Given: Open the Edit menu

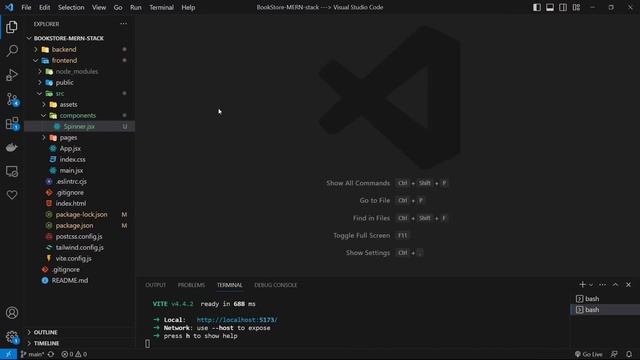Looking at the screenshot, I should coord(44,7).
